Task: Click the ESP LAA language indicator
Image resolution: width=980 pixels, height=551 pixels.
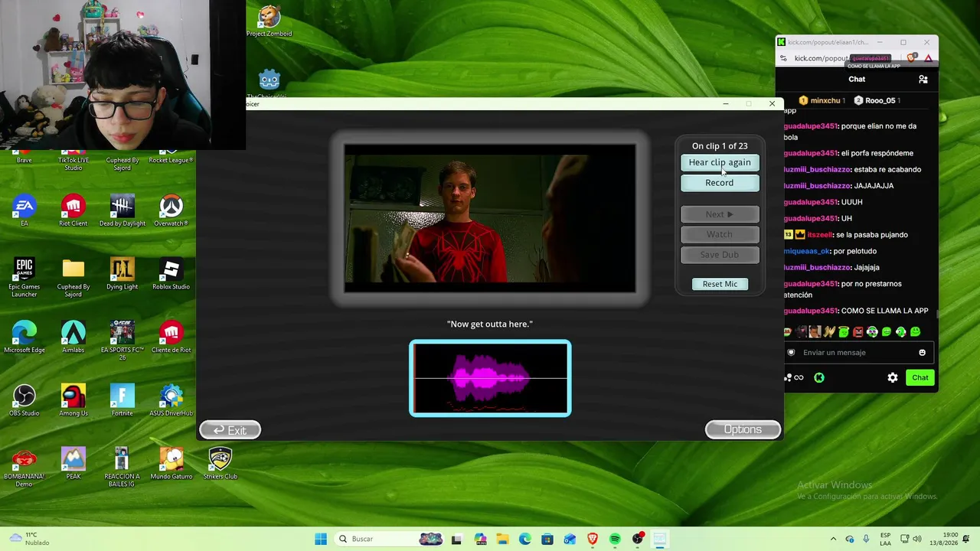Action: (x=886, y=539)
